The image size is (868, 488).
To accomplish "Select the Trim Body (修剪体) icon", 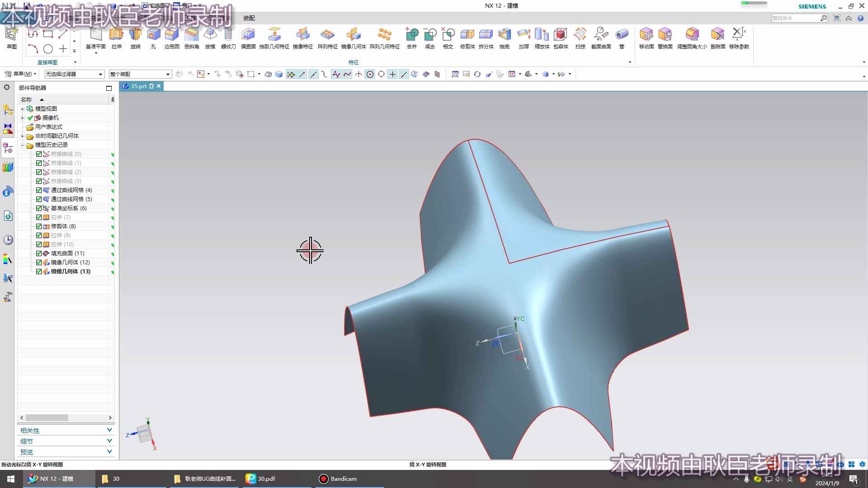I will coord(467,35).
